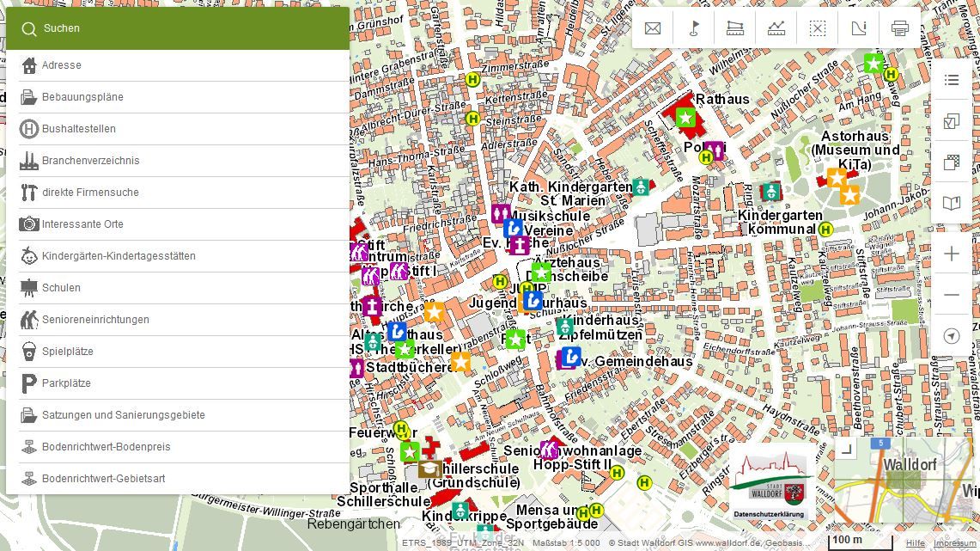Click the green star marker on Rathaus
Viewport: 980px width, 551px height.
pyautogui.click(x=685, y=117)
